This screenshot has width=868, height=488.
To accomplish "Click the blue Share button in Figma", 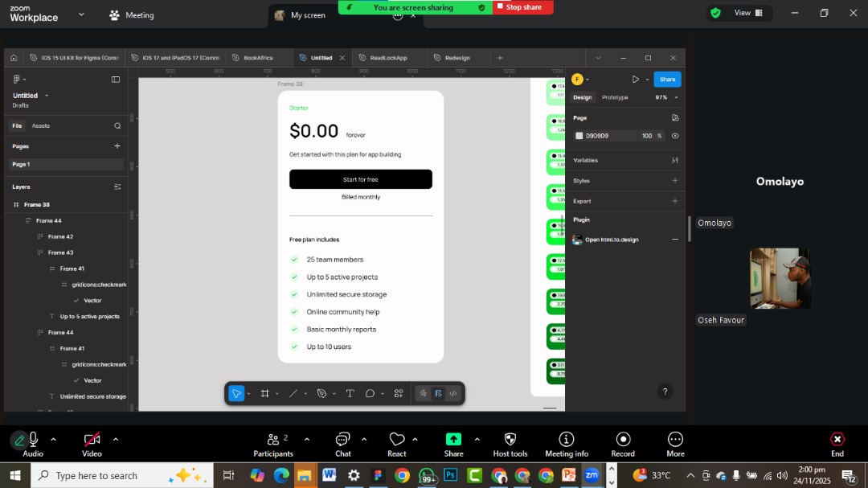I will 668,79.
